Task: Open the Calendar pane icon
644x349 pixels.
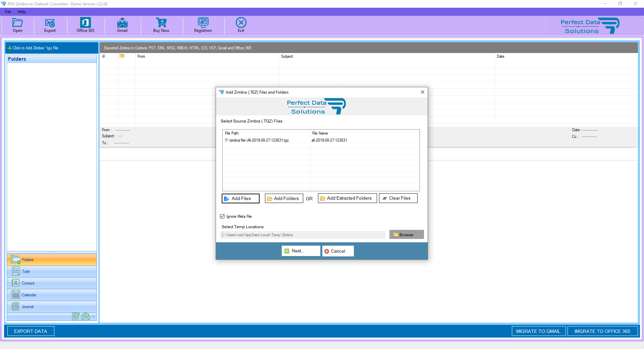Action: 16,295
